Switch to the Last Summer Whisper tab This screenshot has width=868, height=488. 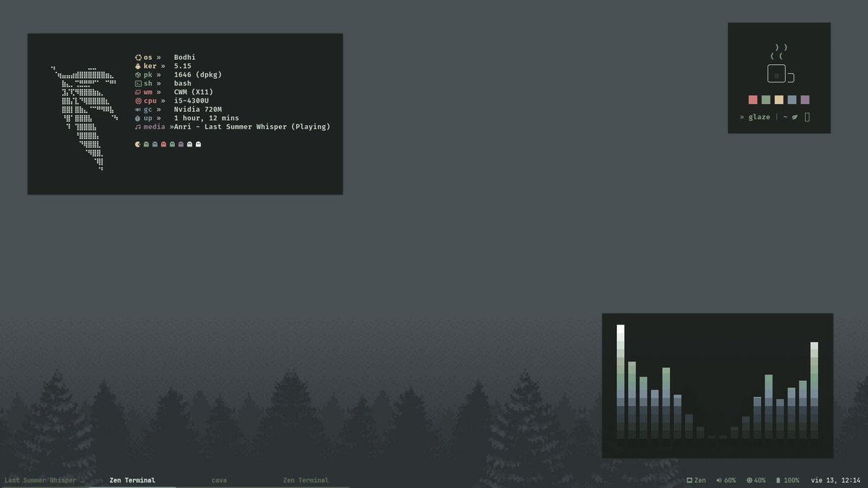pos(44,480)
